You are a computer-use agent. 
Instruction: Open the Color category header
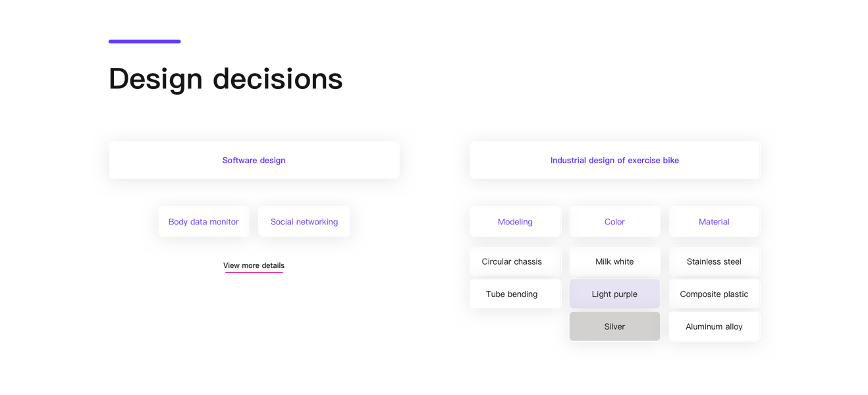tap(614, 222)
